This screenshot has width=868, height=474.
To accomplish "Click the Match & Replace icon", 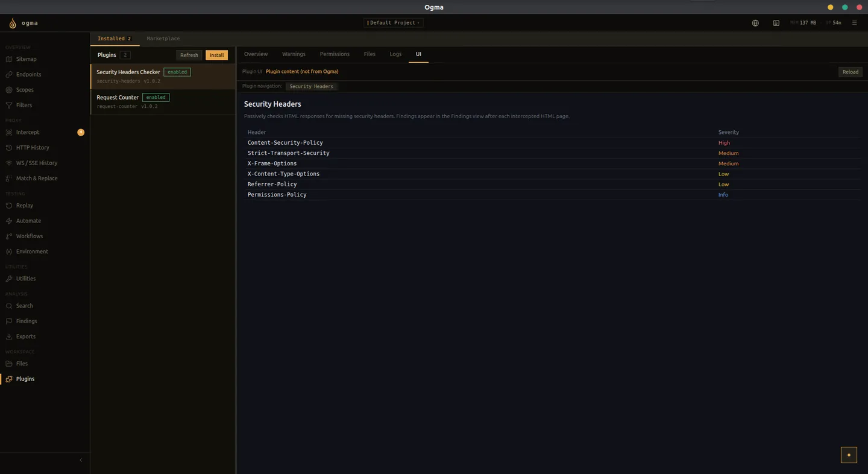I will [x=9, y=179].
